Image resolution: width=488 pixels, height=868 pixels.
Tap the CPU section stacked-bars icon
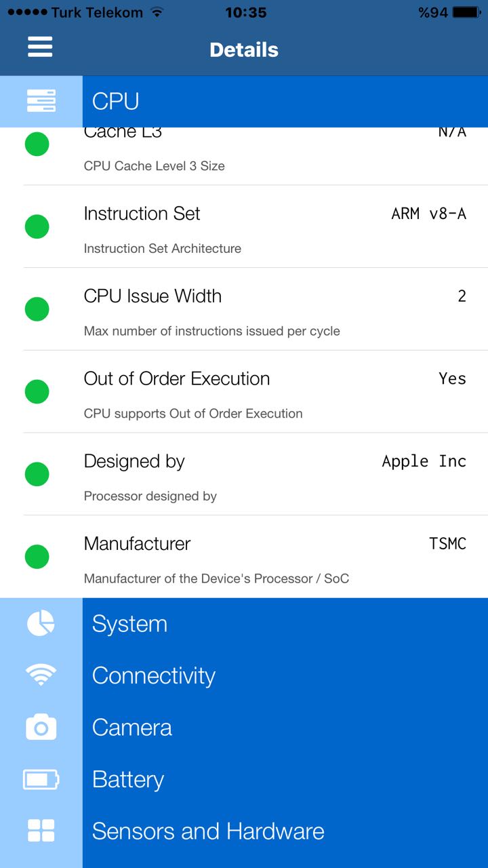pyautogui.click(x=41, y=101)
